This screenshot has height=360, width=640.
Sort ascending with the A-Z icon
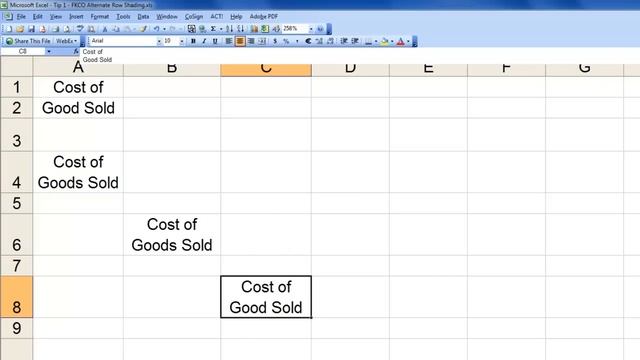point(230,29)
